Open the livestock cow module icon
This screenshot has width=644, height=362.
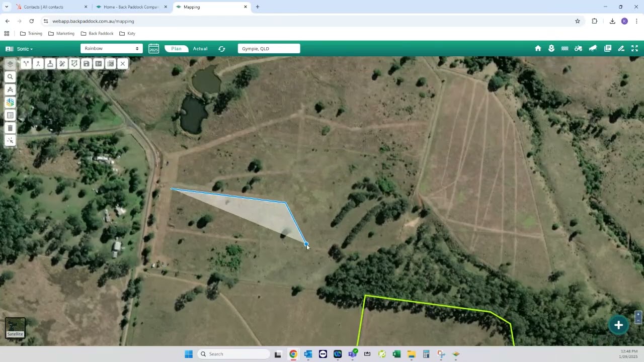tap(593, 48)
